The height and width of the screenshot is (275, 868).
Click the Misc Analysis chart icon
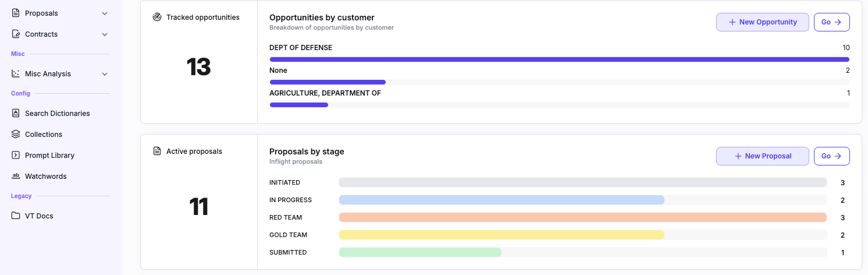tap(16, 73)
